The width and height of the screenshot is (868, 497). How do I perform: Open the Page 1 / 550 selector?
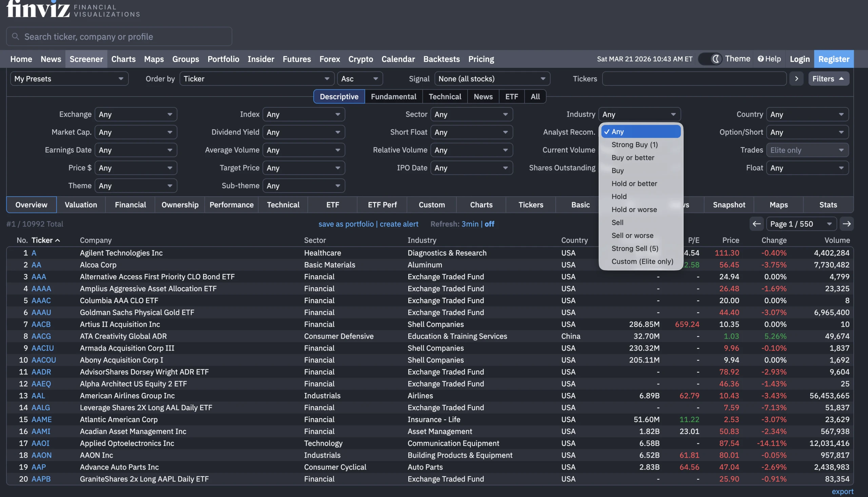coord(801,224)
